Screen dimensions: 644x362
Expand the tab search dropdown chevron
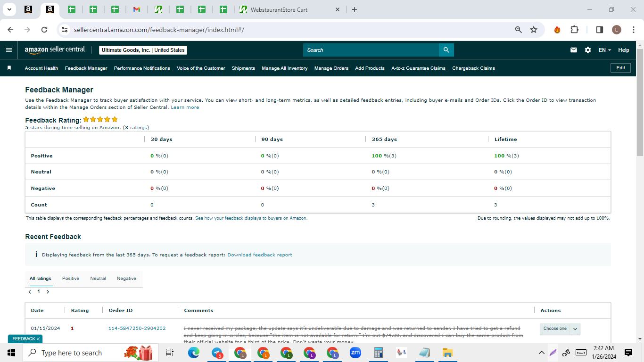9,9
